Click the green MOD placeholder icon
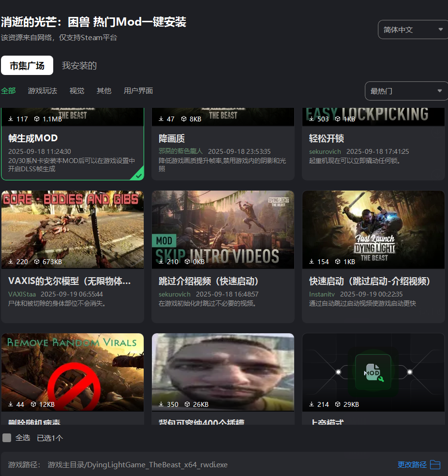Screen dimensions: 448x476 tap(373, 372)
